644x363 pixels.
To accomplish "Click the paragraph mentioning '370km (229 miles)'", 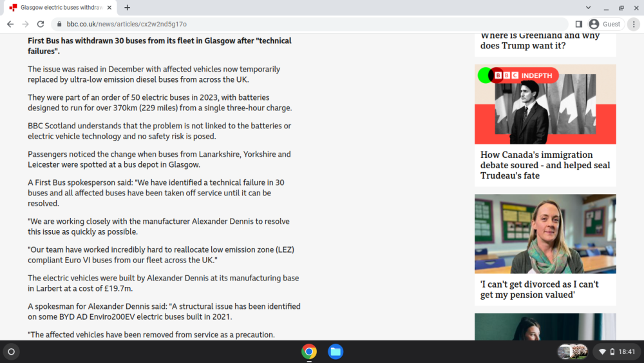I will 160,103.
